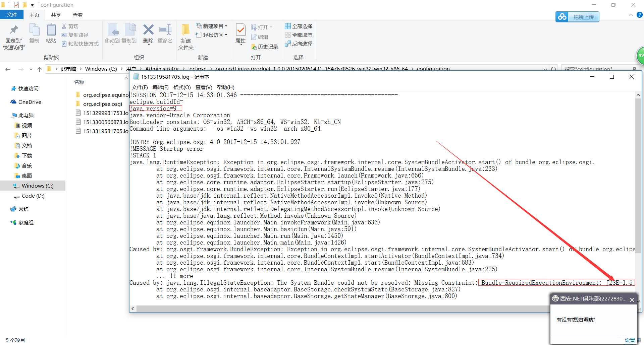
Task: Select Homegroup (家庭组) in sidebar
Action: click(22, 222)
